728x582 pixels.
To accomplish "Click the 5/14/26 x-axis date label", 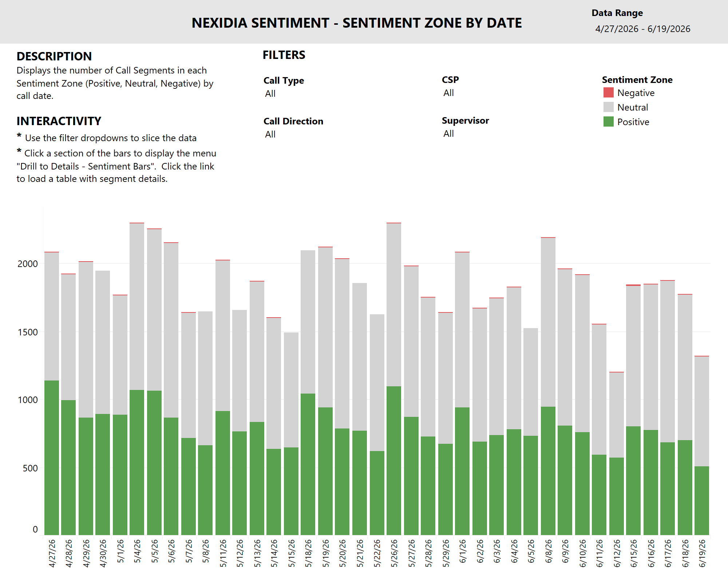I will click(x=274, y=553).
